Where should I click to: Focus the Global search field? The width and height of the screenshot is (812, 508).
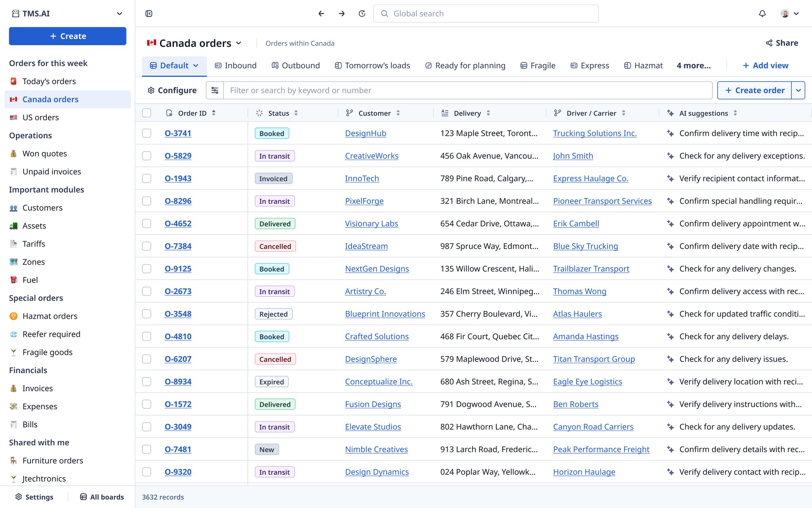pyautogui.click(x=486, y=13)
